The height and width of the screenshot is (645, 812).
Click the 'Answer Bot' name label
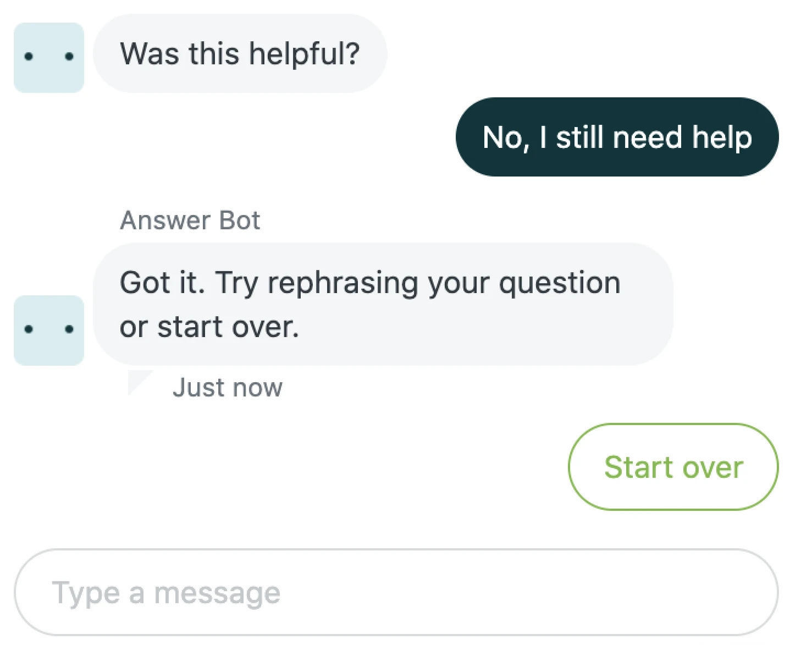(190, 220)
